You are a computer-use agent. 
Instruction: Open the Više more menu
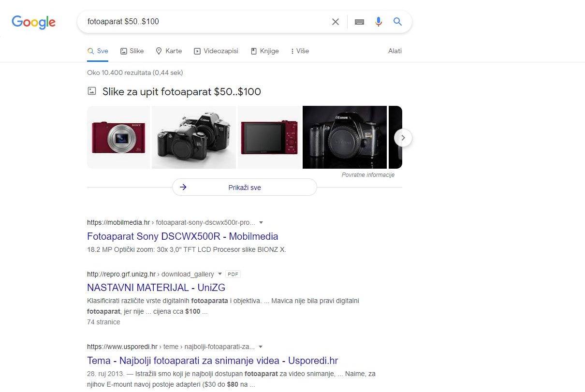299,51
